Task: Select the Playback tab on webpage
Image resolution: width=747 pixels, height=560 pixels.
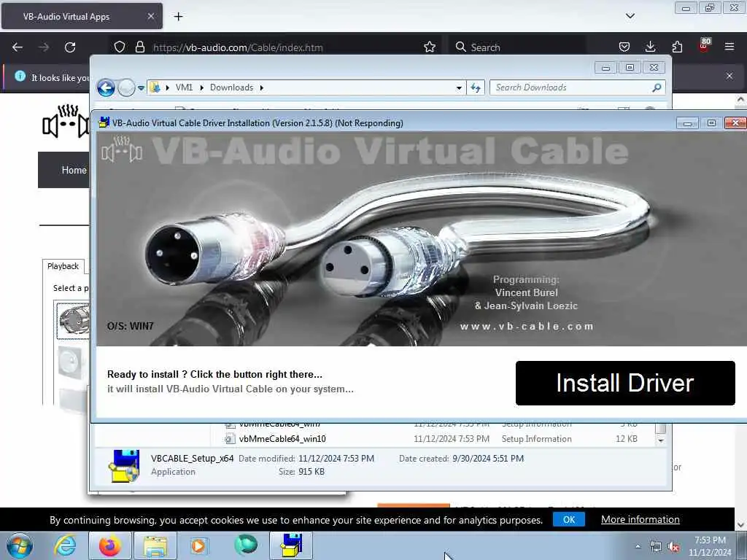Action: point(63,266)
